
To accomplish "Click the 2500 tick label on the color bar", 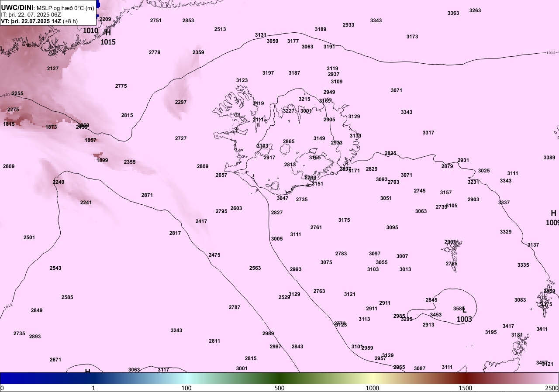I will coord(552,388).
